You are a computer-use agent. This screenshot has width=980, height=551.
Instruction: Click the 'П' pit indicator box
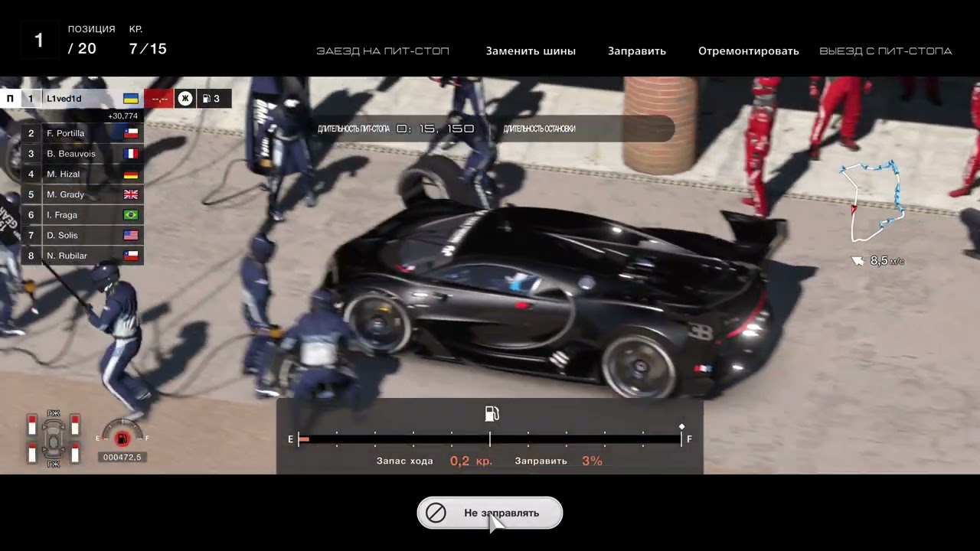[11, 98]
